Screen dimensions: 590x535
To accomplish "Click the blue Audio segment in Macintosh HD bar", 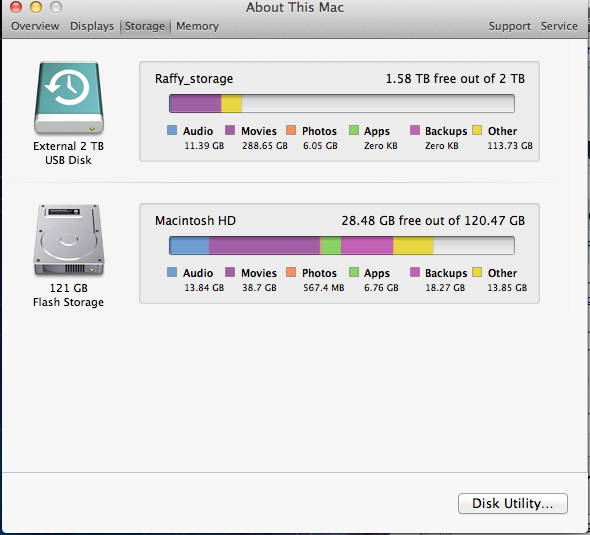I will coord(189,246).
